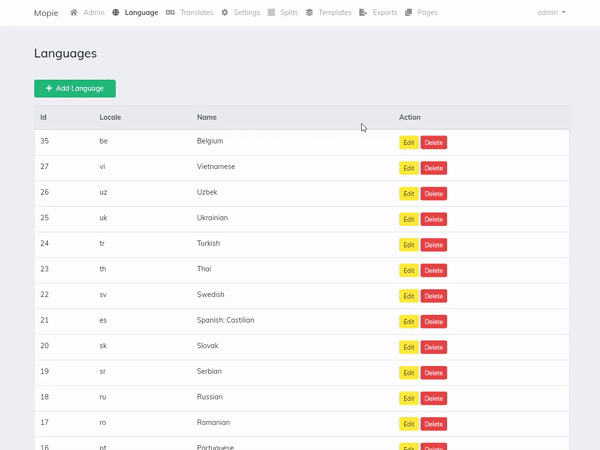Click the layers icon beside Templates
The height and width of the screenshot is (450, 600).
[310, 13]
